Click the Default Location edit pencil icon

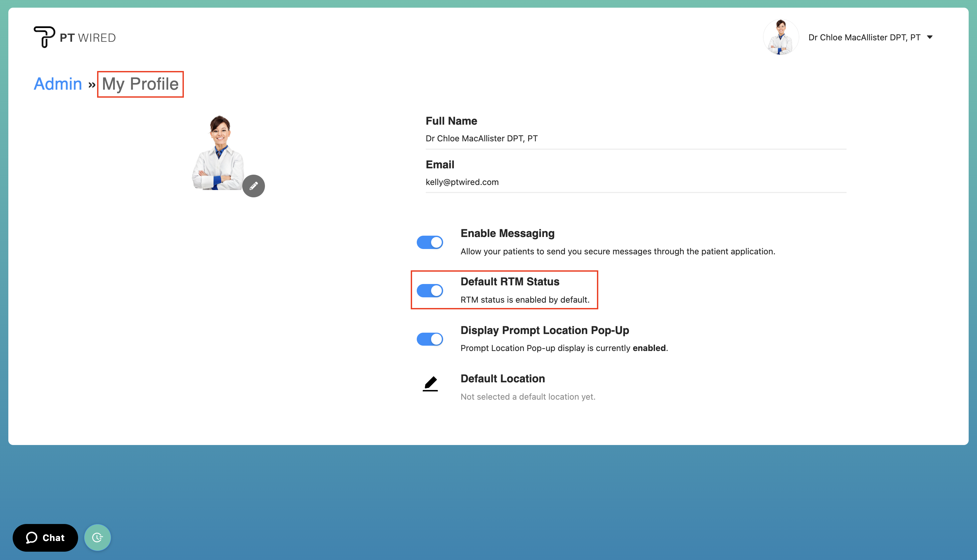click(x=430, y=383)
